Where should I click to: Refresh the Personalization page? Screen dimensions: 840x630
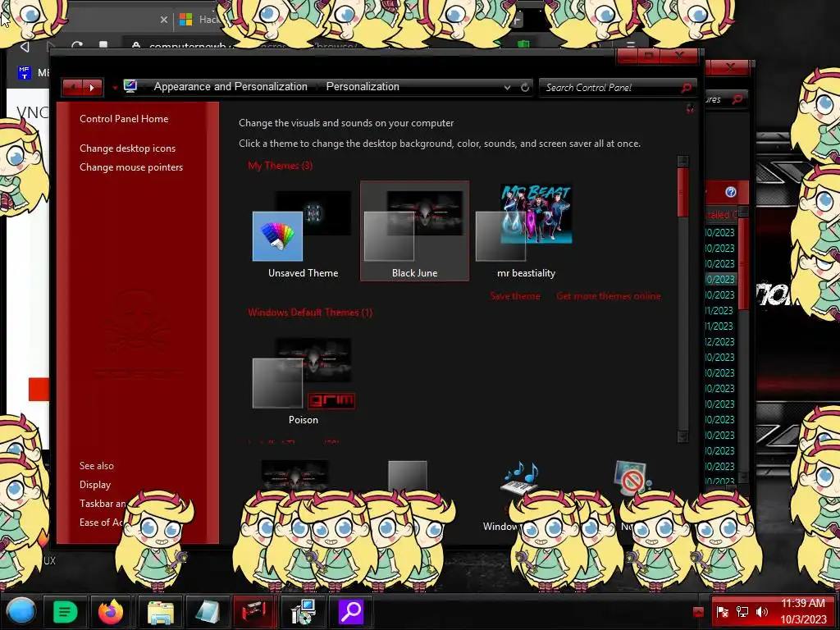click(525, 87)
